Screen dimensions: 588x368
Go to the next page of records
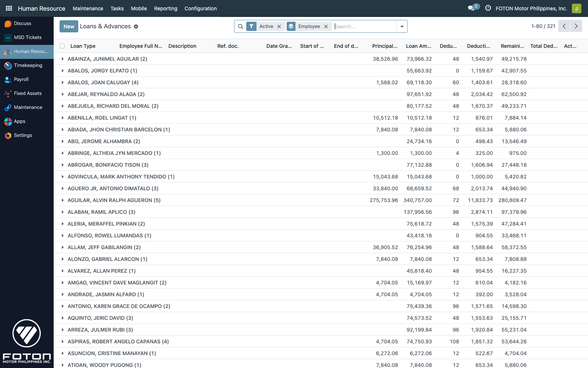[576, 26]
